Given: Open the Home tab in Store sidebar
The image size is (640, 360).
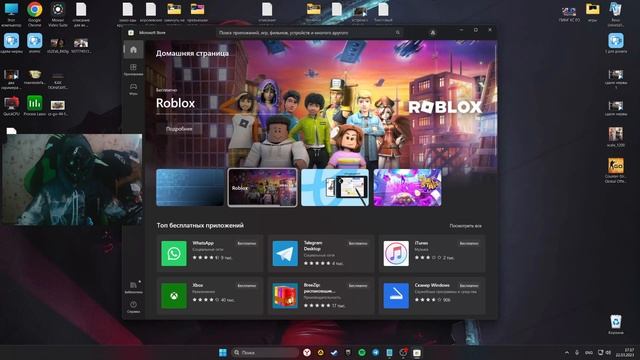Looking at the screenshot, I should tap(133, 50).
